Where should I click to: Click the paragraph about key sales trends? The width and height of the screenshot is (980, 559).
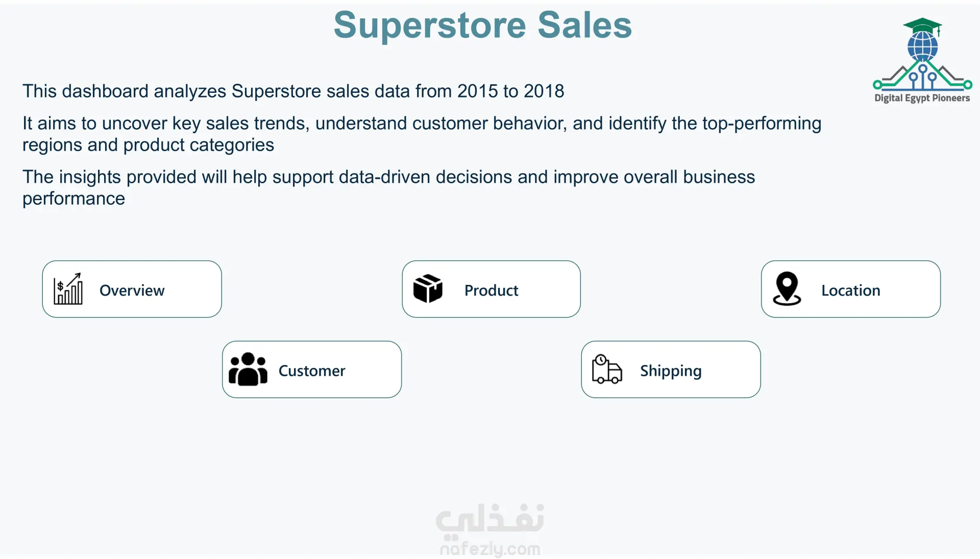(422, 134)
